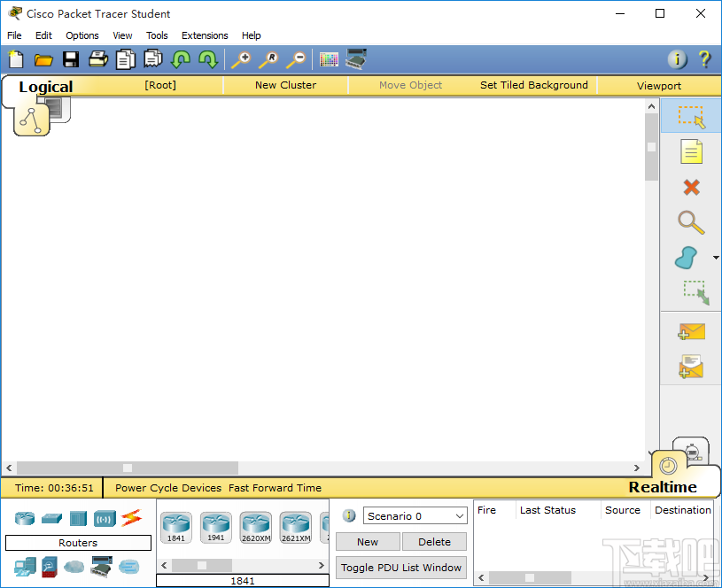Screen dimensions: 722x588
Task: Click Set Tiled Background
Action: coord(533,85)
